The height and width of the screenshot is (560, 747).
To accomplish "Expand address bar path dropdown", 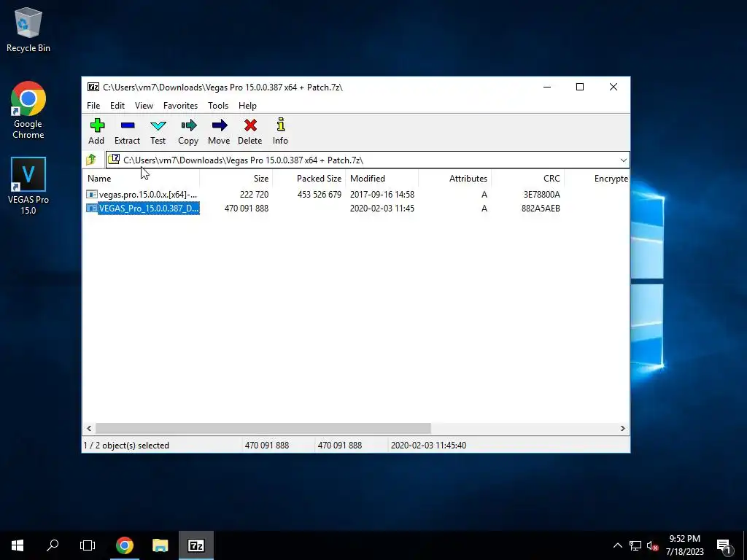I will click(623, 160).
